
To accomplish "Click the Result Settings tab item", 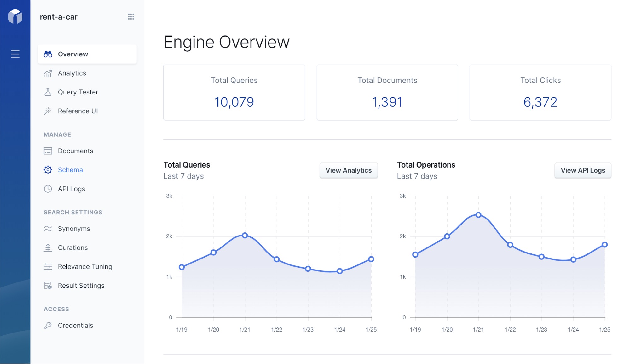I will click(81, 285).
